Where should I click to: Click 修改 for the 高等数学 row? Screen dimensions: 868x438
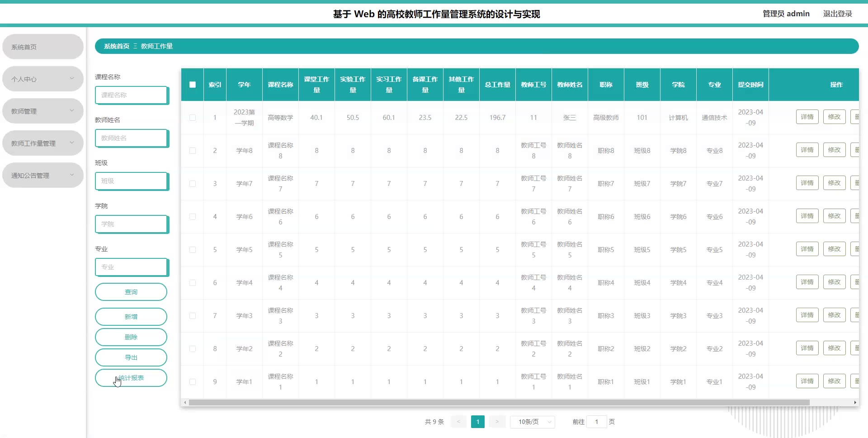click(834, 117)
